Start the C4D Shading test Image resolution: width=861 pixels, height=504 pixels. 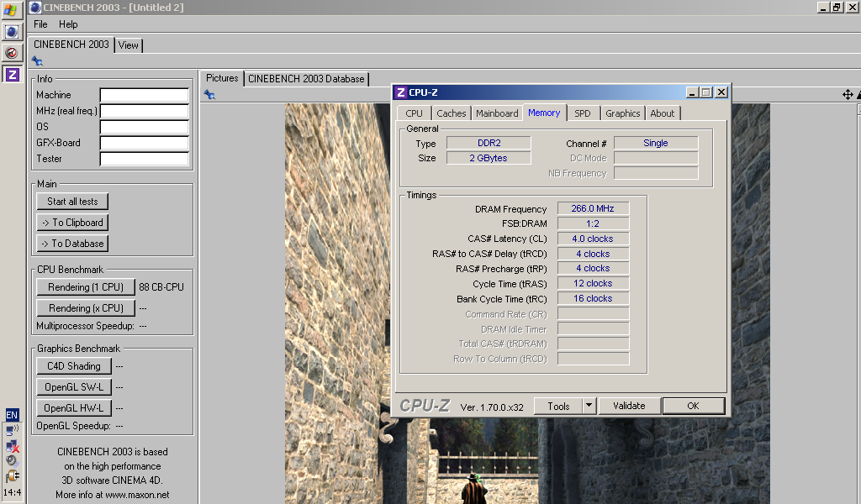click(x=74, y=365)
